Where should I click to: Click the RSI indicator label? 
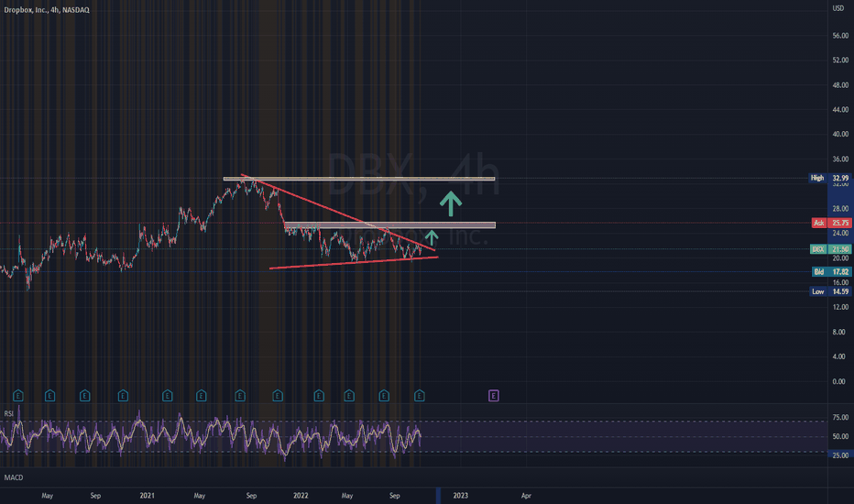click(x=9, y=413)
